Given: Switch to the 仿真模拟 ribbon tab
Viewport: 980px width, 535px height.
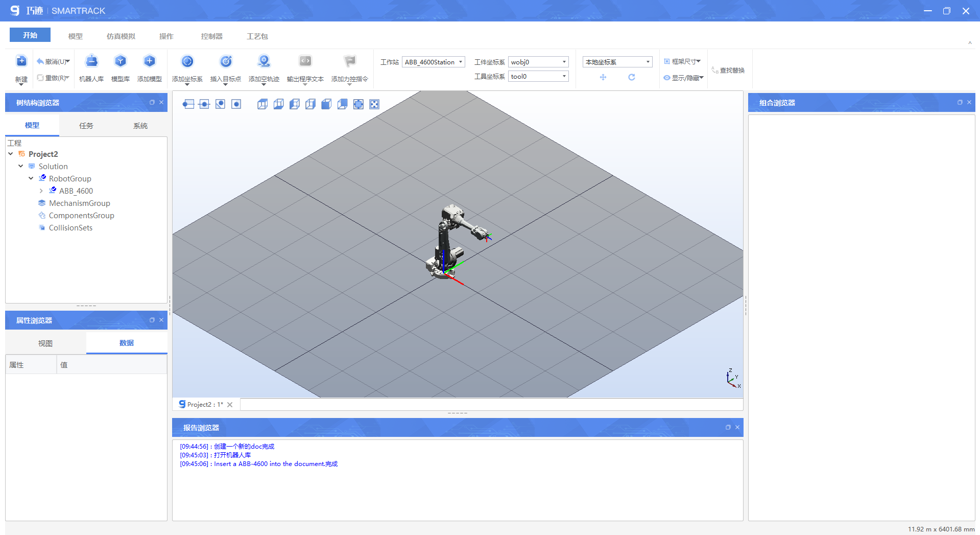Looking at the screenshot, I should (121, 36).
